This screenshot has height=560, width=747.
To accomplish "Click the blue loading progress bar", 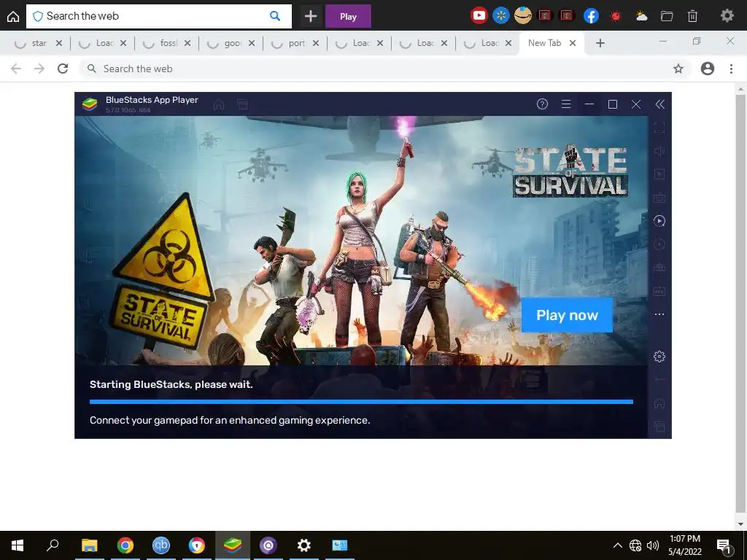I will [361, 402].
